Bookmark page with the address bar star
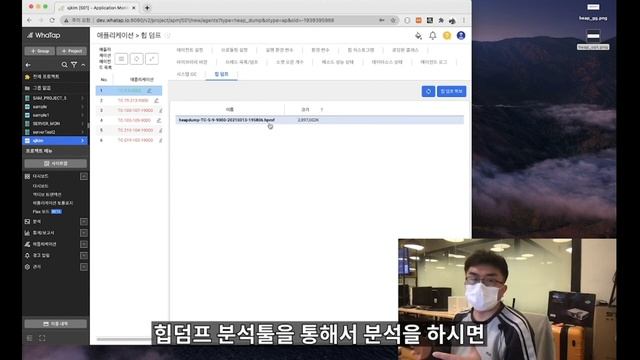640x360 pixels. [x=393, y=20]
